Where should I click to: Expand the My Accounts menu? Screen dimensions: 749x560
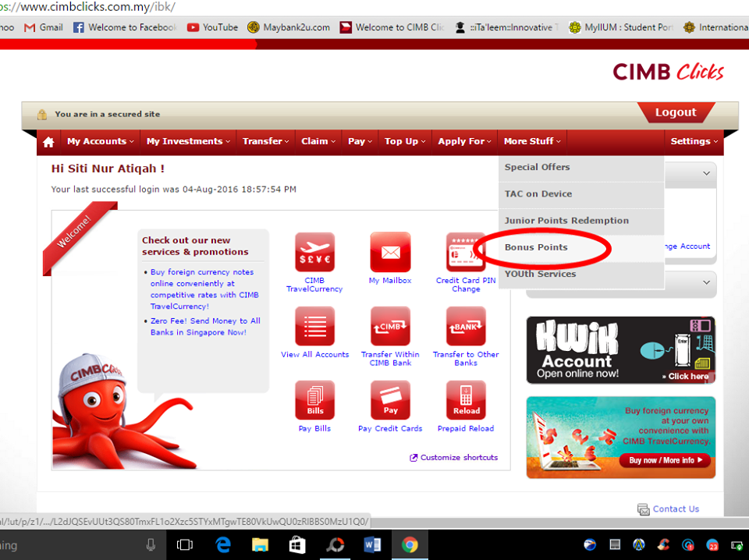point(101,141)
